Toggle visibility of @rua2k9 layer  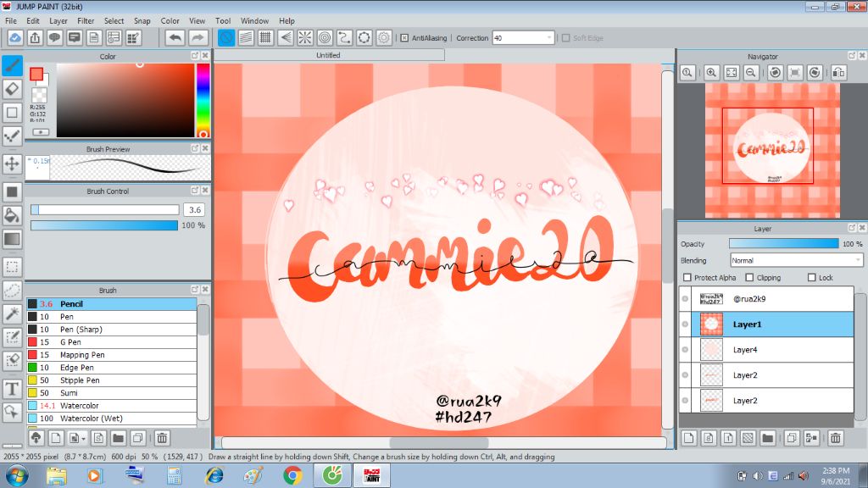tap(685, 299)
